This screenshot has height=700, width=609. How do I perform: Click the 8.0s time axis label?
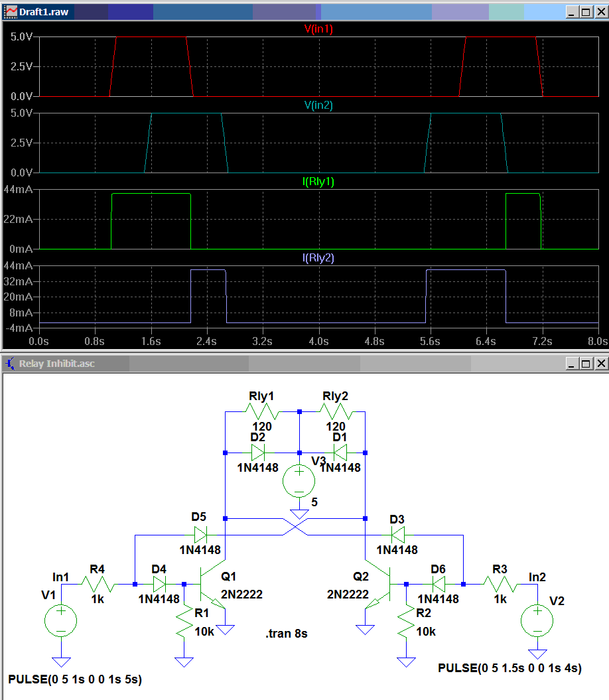point(598,342)
